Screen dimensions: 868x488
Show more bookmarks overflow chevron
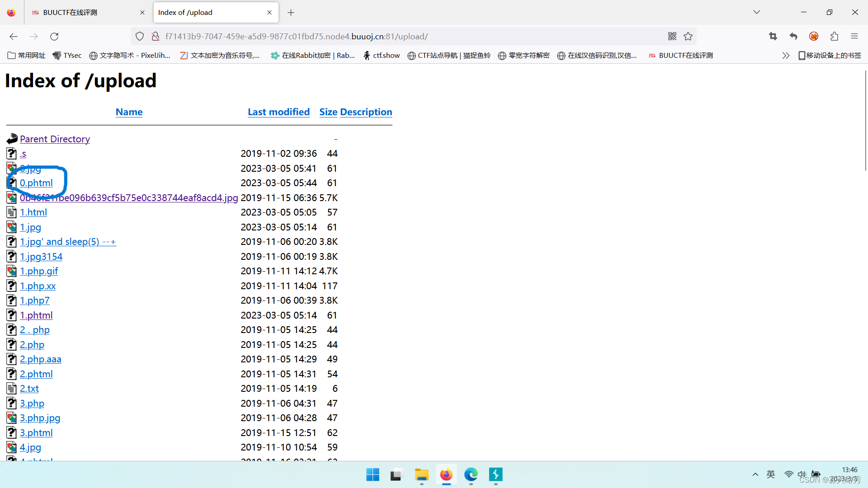pos(786,55)
